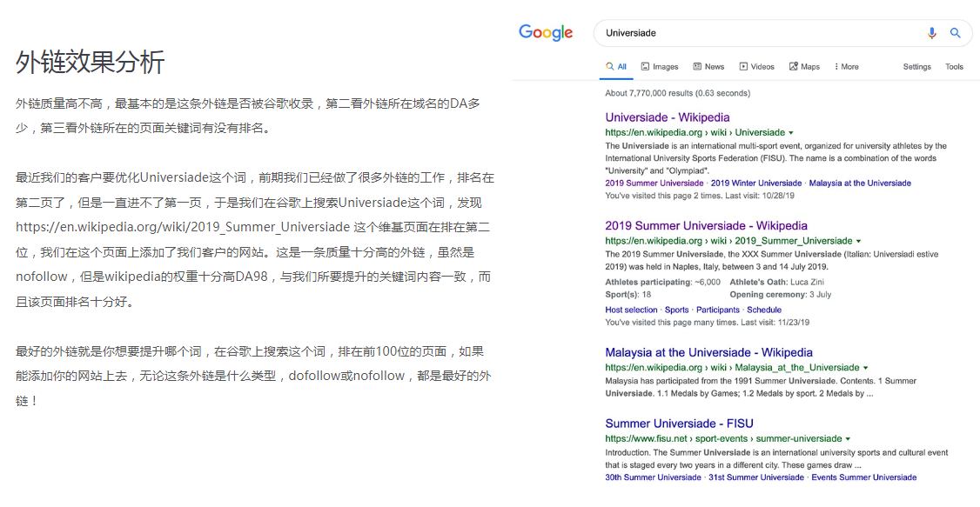The height and width of the screenshot is (507, 980).
Task: Open the Participants sitelink
Action: tap(718, 310)
